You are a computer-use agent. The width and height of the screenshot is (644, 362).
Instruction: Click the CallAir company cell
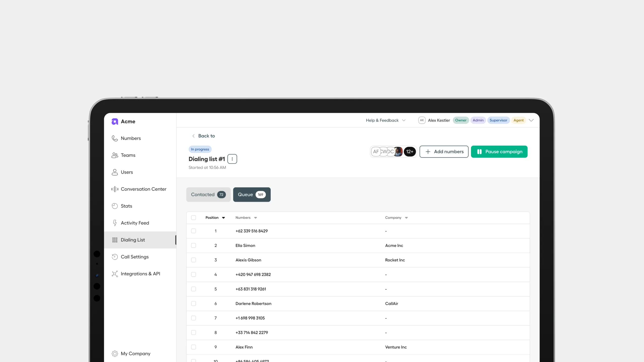click(x=392, y=304)
